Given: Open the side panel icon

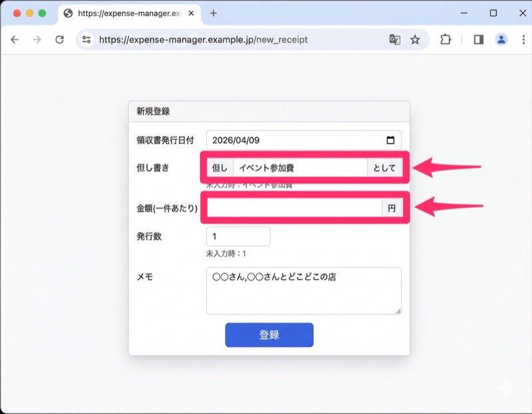Looking at the screenshot, I should [x=478, y=39].
